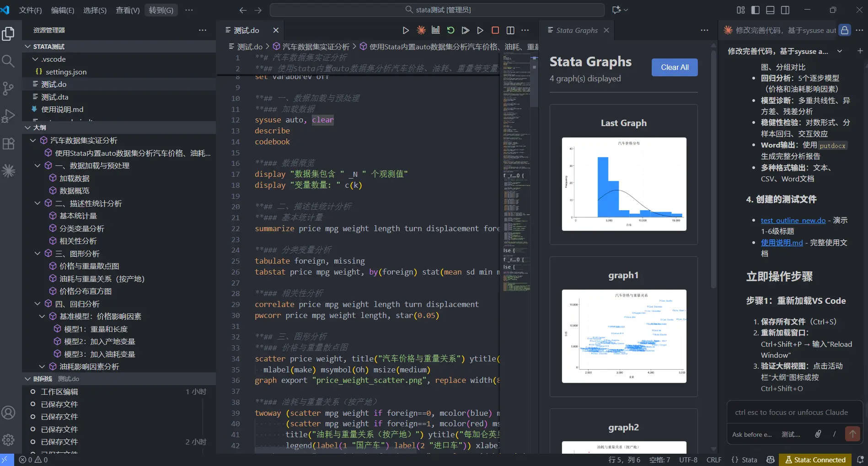Open the 查看(V) menu
Screen dimensions: 868x466
pyautogui.click(x=128, y=10)
